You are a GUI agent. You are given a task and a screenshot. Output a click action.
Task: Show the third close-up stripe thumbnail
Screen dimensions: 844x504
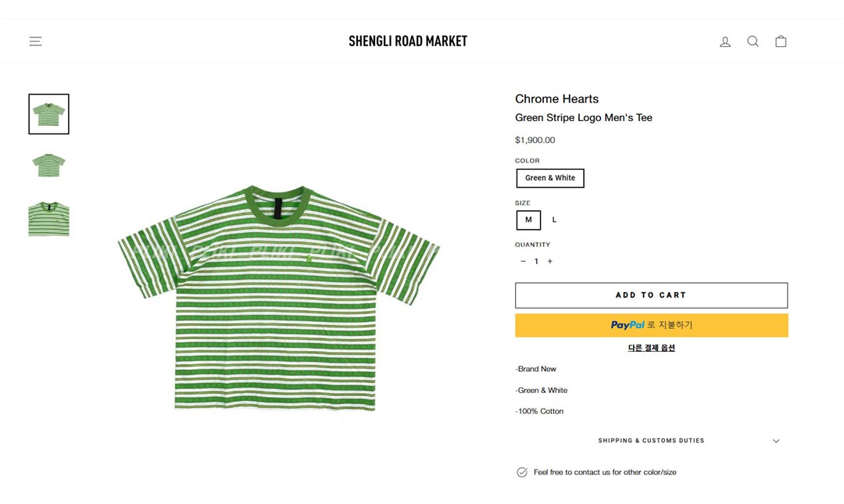[x=48, y=218]
